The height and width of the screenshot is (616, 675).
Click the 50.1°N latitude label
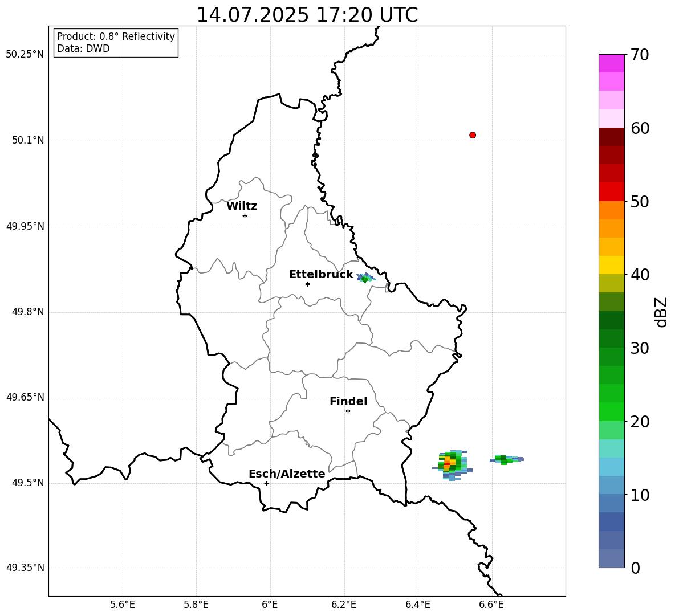[28, 140]
